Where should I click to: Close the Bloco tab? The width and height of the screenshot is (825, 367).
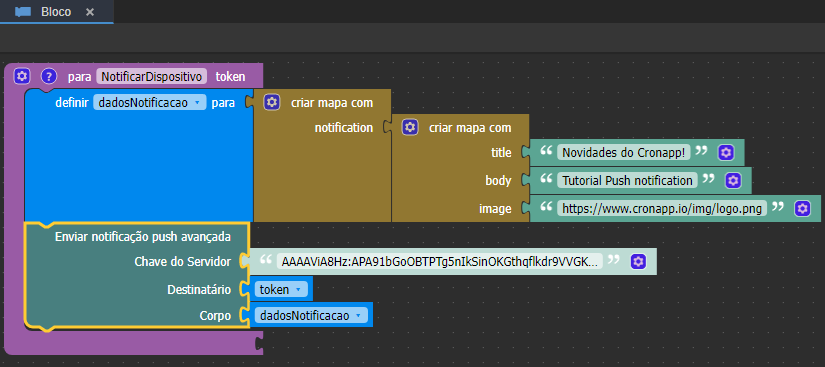pyautogui.click(x=90, y=12)
